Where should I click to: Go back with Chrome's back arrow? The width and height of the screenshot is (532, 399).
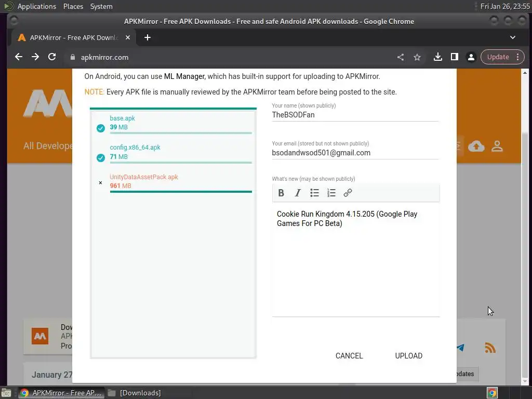tap(19, 57)
